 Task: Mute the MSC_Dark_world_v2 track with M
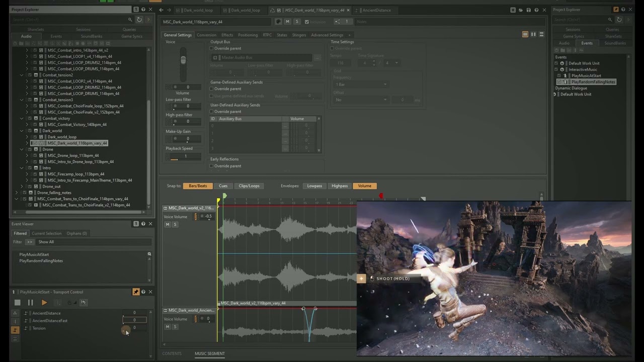pos(168,224)
